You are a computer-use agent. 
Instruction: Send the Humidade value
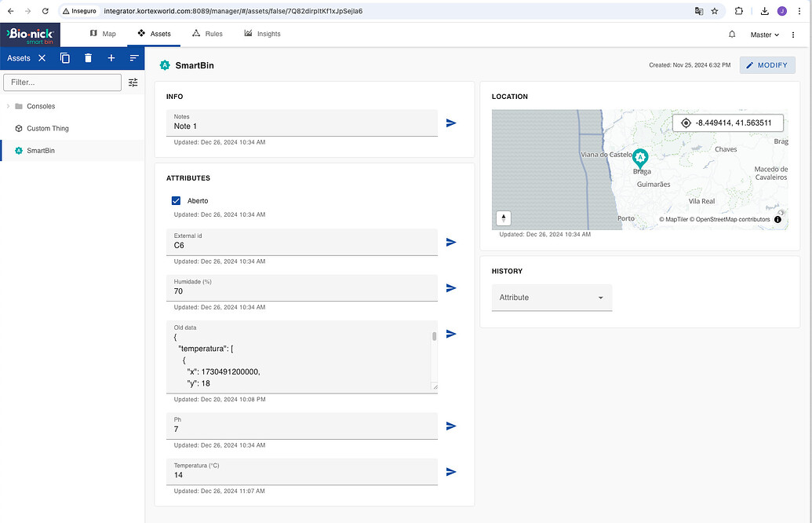click(x=451, y=287)
